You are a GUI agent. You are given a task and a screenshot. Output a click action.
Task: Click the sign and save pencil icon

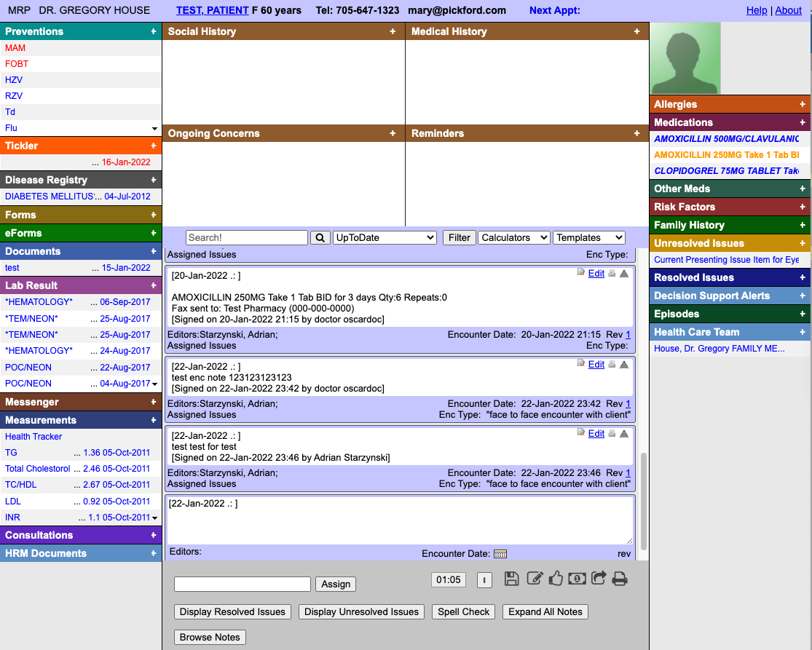[x=535, y=579]
